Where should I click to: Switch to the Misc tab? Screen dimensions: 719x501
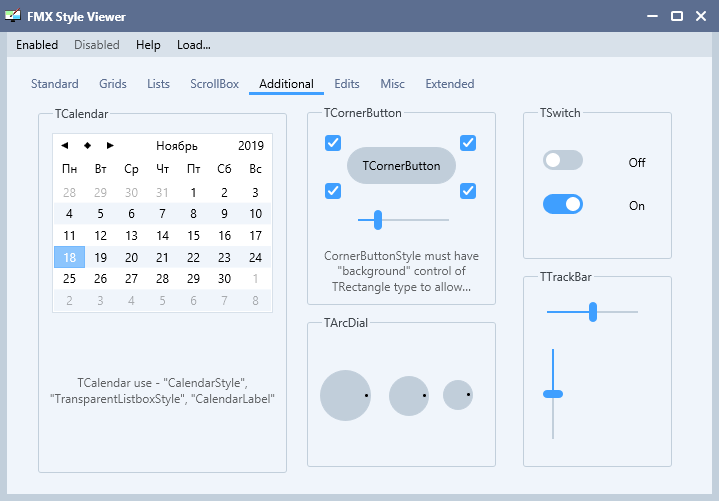393,84
